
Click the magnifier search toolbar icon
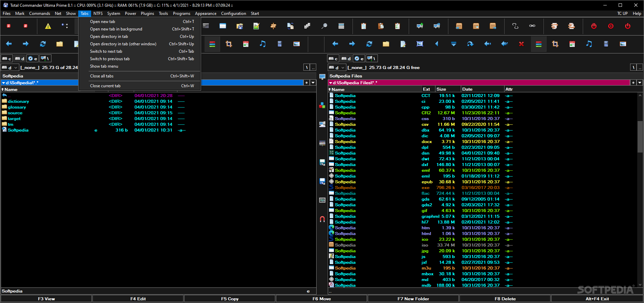[x=324, y=26]
